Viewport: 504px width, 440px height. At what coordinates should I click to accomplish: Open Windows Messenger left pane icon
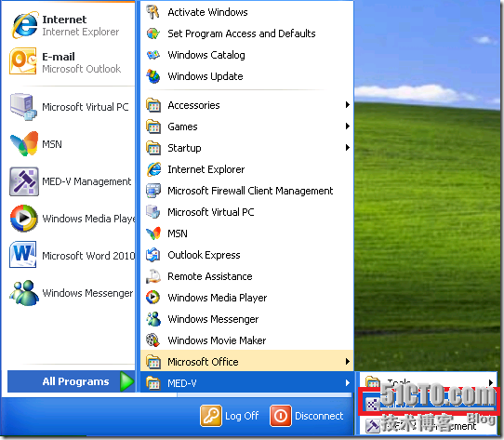[x=24, y=293]
